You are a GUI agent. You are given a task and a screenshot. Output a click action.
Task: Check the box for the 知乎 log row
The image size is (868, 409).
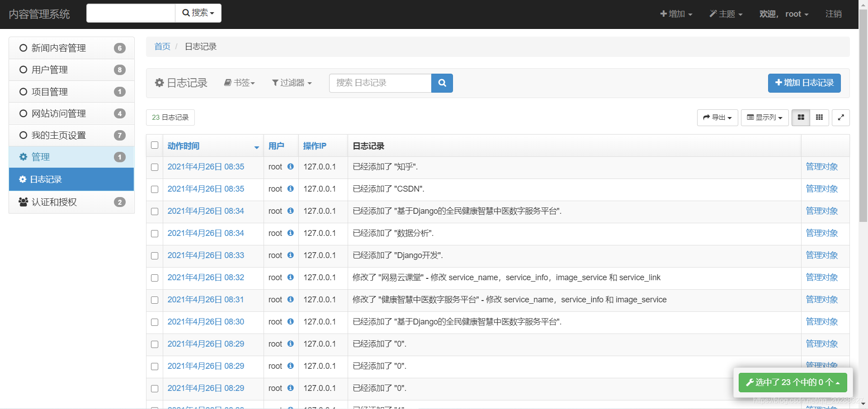[155, 167]
